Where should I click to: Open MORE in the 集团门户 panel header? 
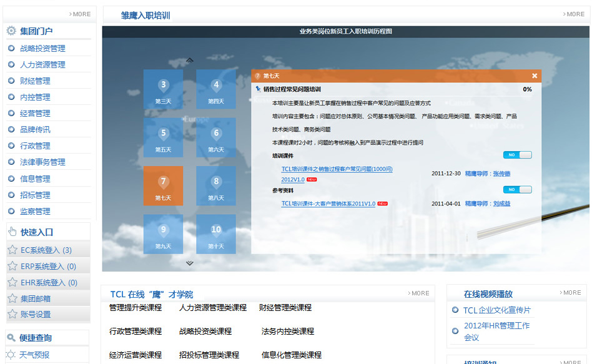point(80,14)
